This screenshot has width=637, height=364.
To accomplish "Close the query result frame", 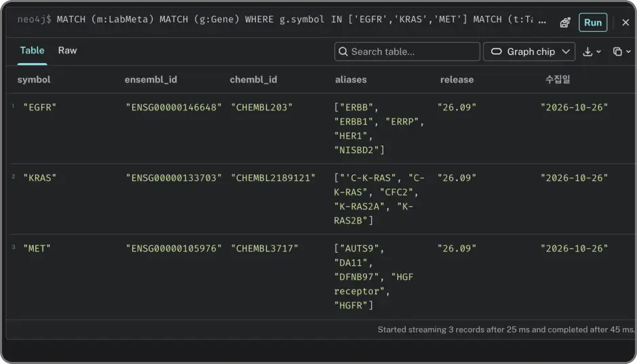I will (625, 22).
